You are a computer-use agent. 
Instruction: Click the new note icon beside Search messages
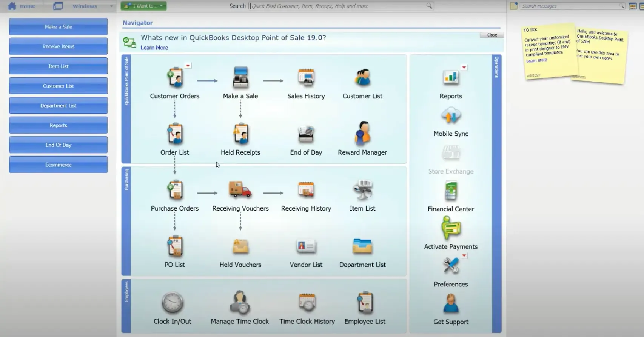(x=514, y=6)
